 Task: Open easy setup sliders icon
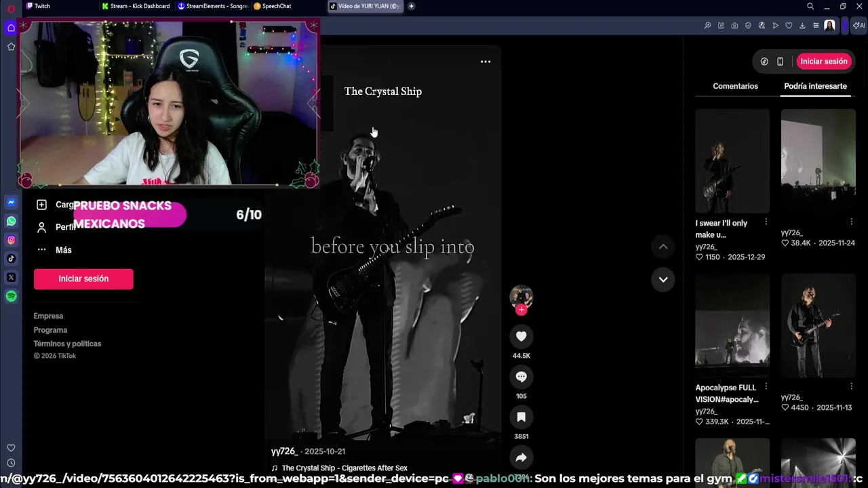(816, 26)
